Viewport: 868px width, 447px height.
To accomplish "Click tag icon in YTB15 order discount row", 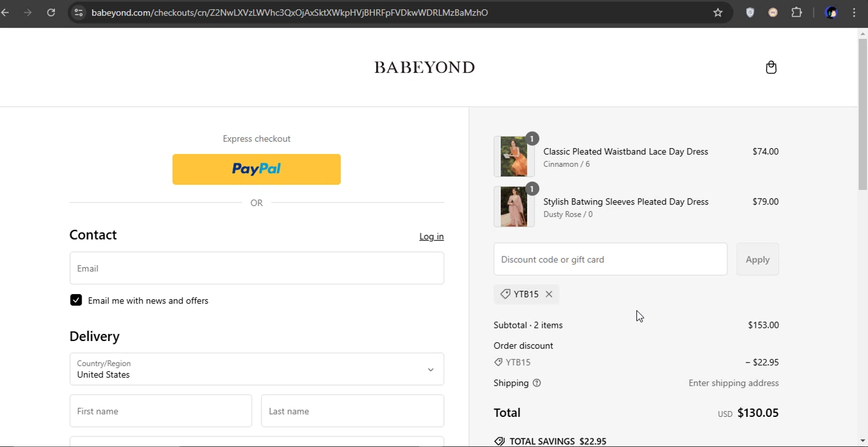I will (498, 362).
